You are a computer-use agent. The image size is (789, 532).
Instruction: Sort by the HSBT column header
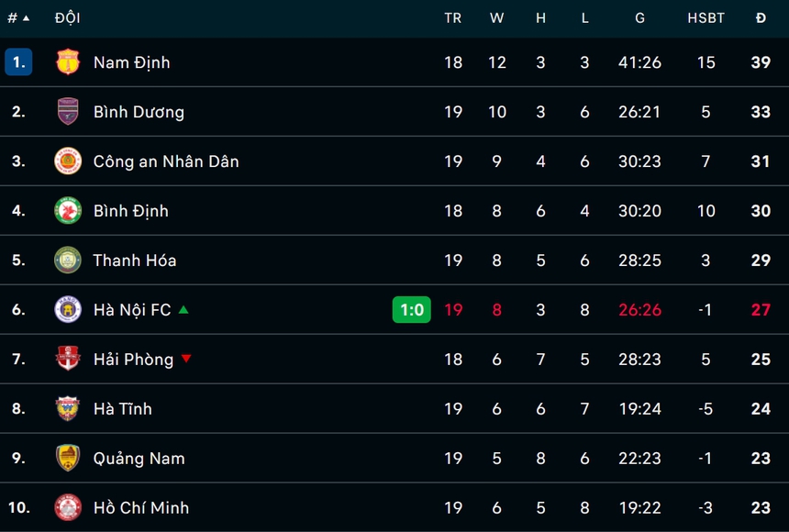click(x=706, y=17)
